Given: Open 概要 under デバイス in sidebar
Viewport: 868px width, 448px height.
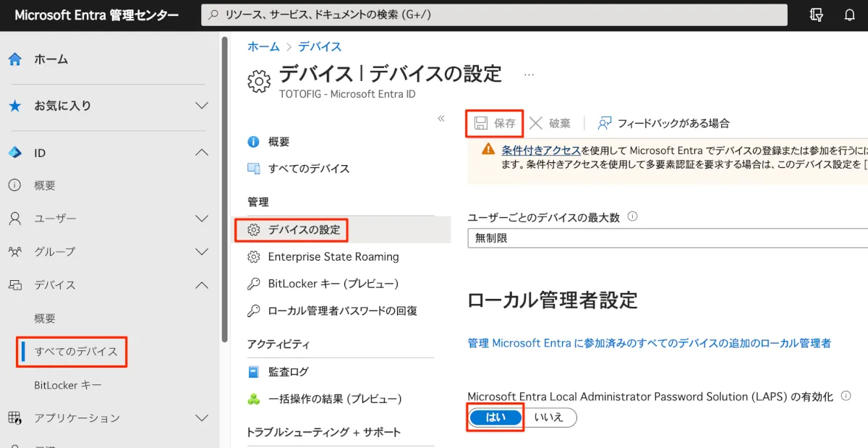Looking at the screenshot, I should 45,318.
